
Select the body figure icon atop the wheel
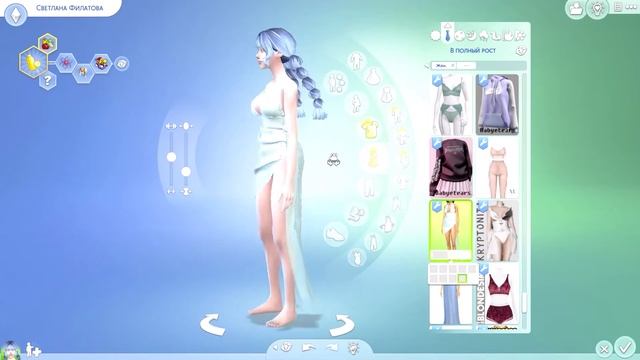pyautogui.click(x=357, y=61)
